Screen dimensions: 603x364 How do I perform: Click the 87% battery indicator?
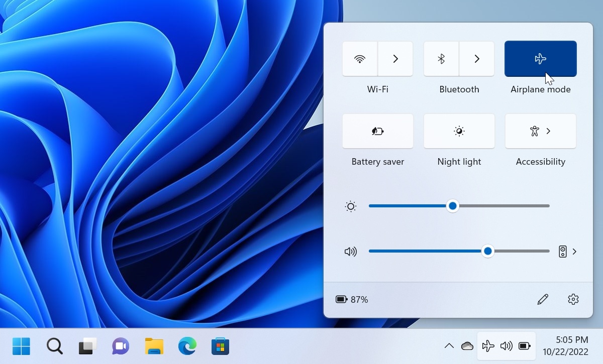click(352, 300)
